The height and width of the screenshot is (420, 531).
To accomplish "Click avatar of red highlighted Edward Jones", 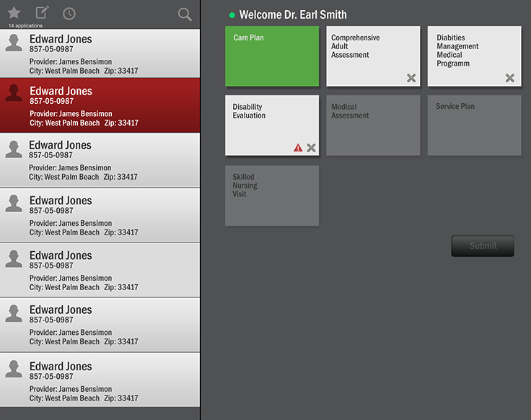I will point(14,93).
